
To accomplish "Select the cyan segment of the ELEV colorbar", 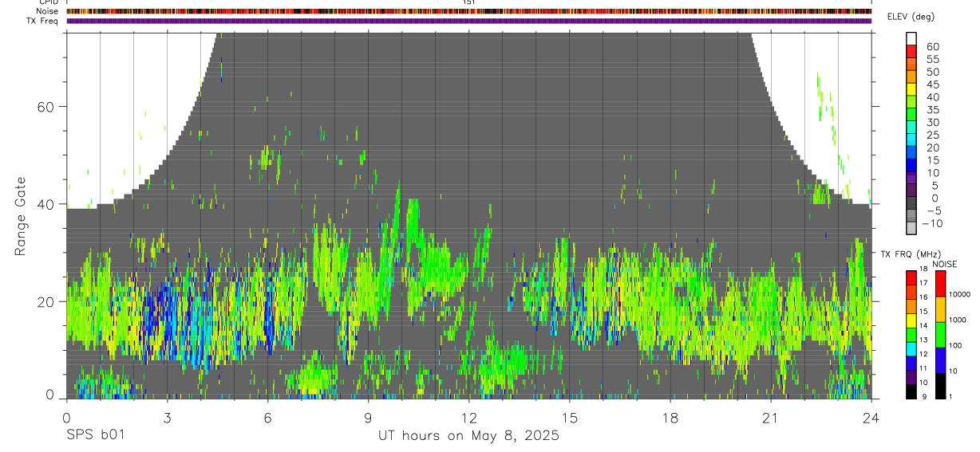I will click(x=912, y=139).
